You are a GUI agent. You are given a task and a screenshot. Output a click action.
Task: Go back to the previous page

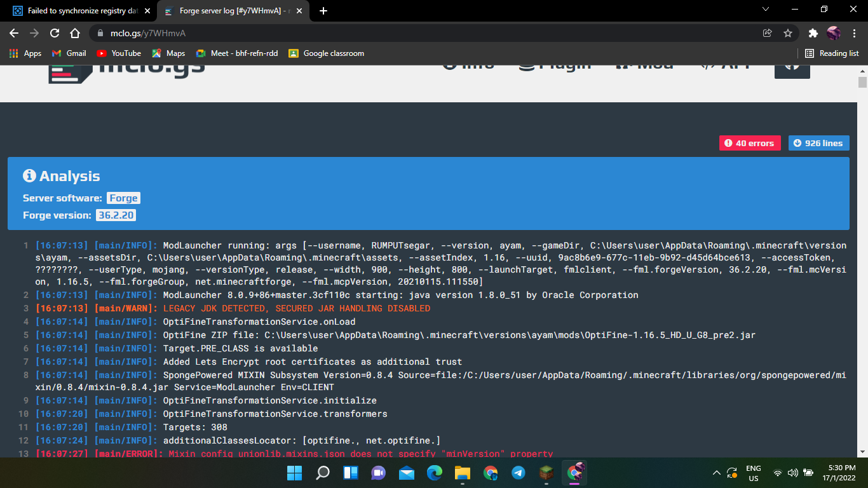(14, 33)
